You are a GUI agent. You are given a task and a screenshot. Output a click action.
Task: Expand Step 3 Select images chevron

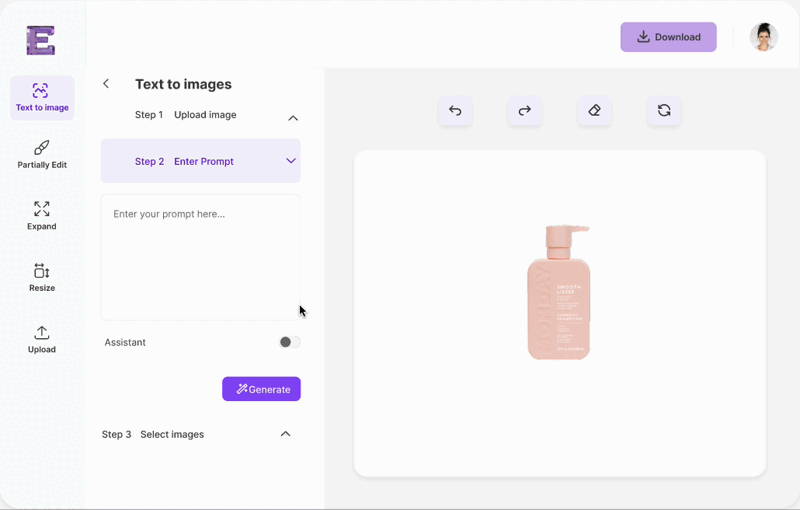286,434
